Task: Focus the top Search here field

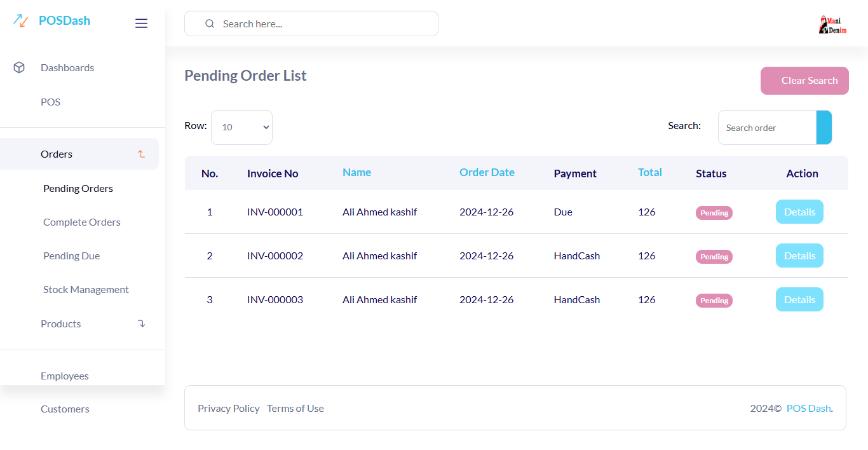Action: click(x=311, y=24)
